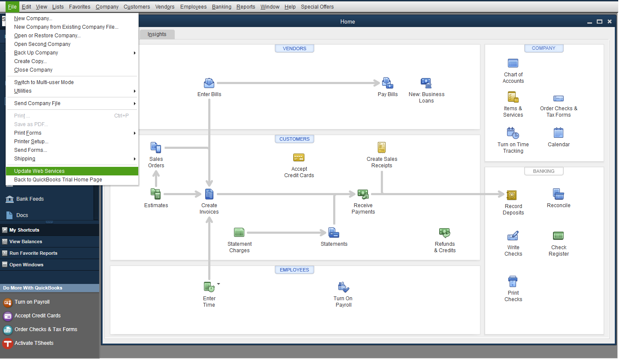
Task: Expand the Shipping submenu
Action: point(72,159)
